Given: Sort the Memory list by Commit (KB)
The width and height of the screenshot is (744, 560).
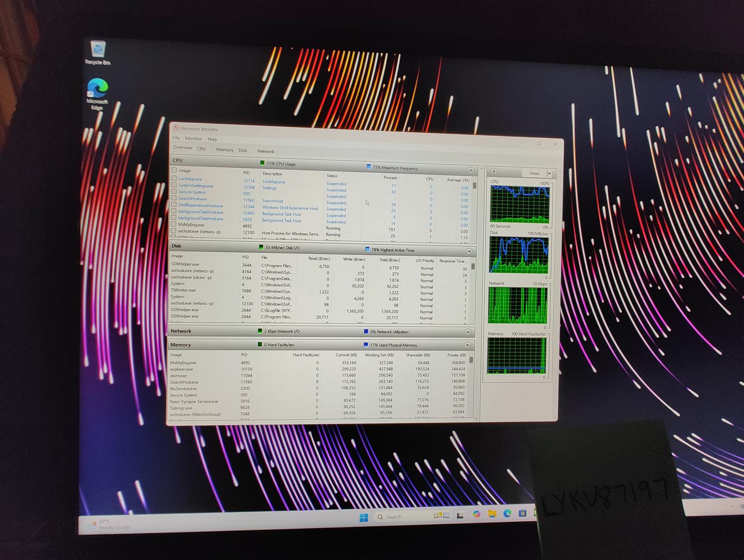Looking at the screenshot, I should click(x=346, y=355).
